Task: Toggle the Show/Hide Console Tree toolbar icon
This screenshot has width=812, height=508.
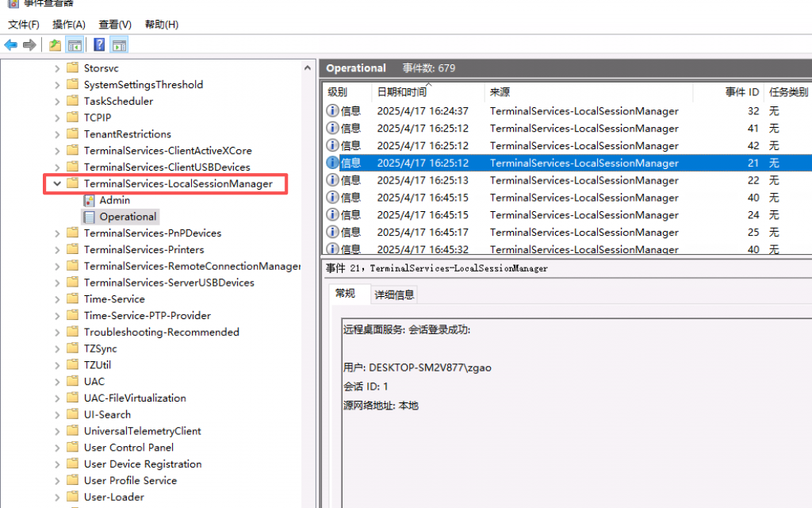Action: pyautogui.click(x=75, y=44)
